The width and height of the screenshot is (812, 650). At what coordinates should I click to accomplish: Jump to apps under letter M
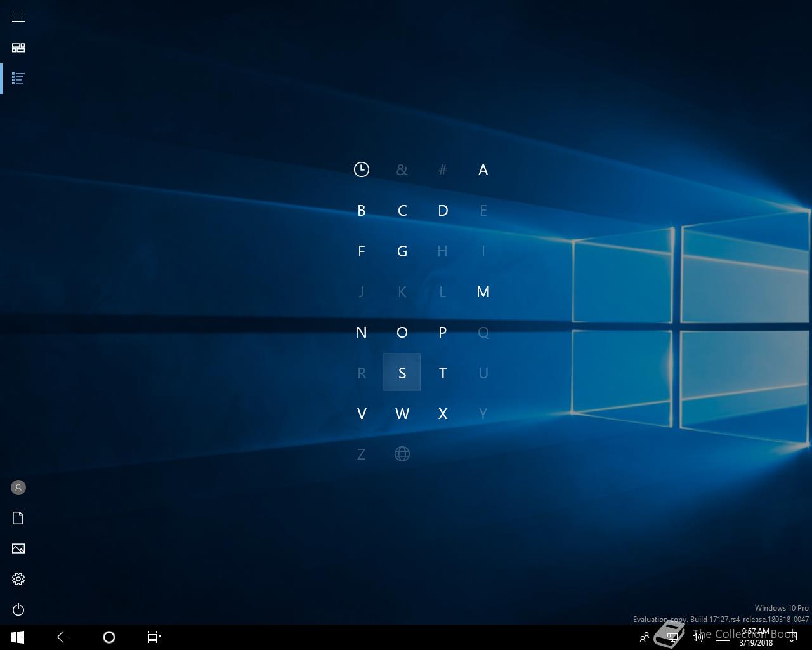tap(483, 291)
